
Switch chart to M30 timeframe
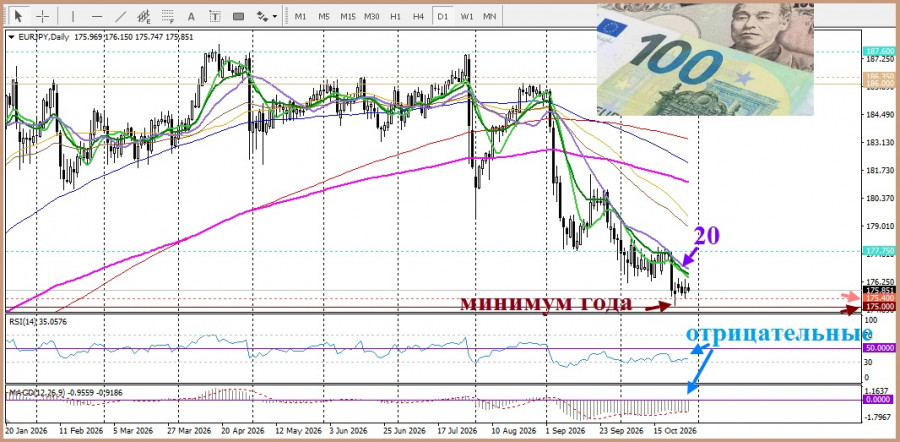point(372,17)
